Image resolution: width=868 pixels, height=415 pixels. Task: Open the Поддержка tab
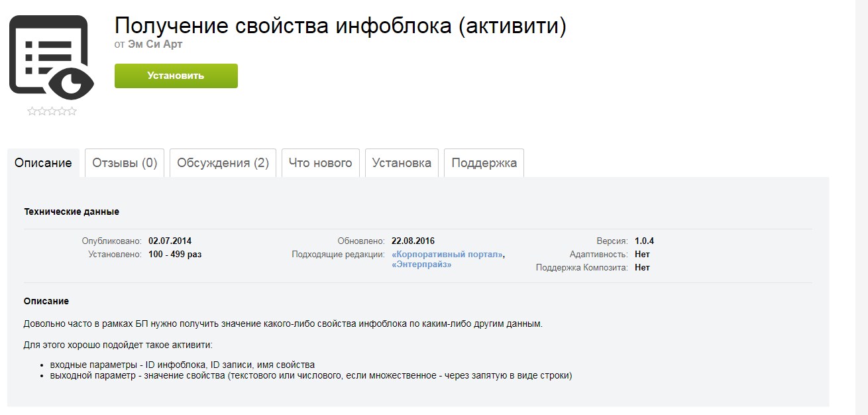point(484,162)
